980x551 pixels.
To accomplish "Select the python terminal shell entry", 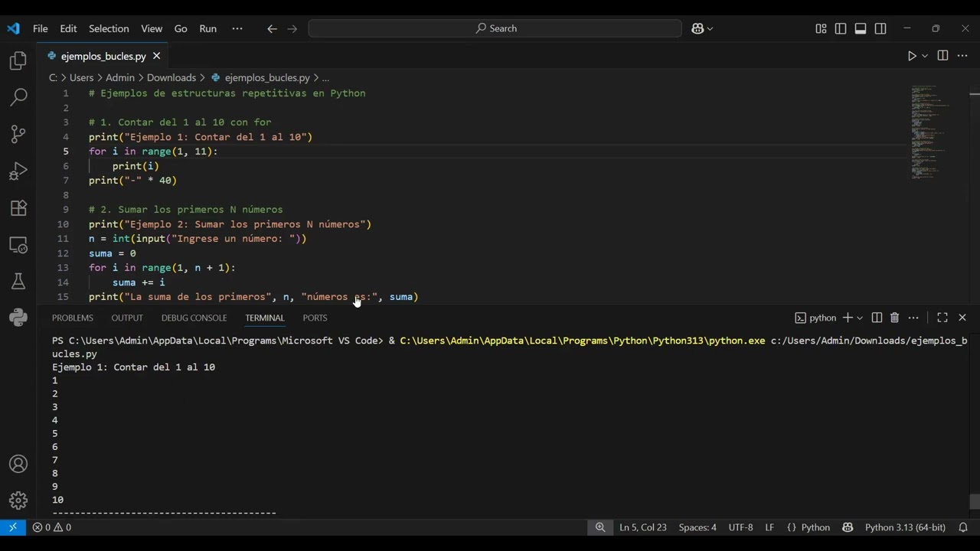I will tap(815, 318).
